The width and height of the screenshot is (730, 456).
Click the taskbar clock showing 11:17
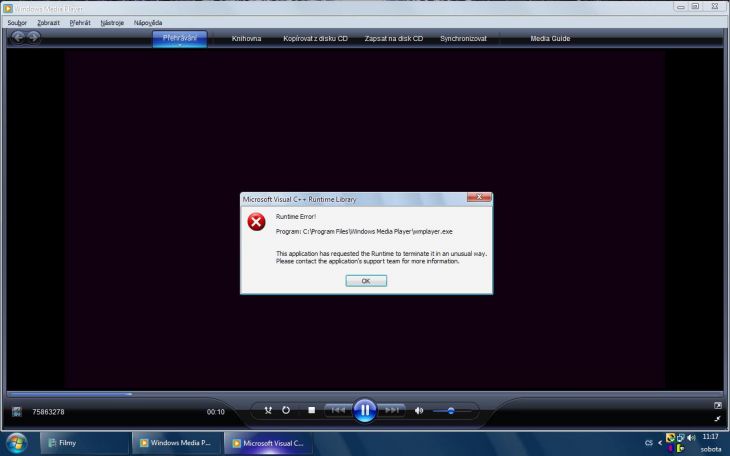(710, 437)
